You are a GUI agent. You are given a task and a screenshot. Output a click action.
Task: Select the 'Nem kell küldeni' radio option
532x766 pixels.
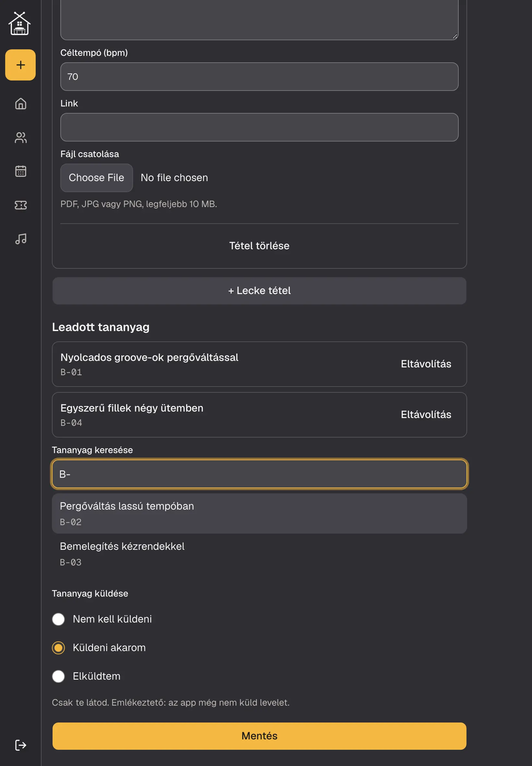[58, 619]
